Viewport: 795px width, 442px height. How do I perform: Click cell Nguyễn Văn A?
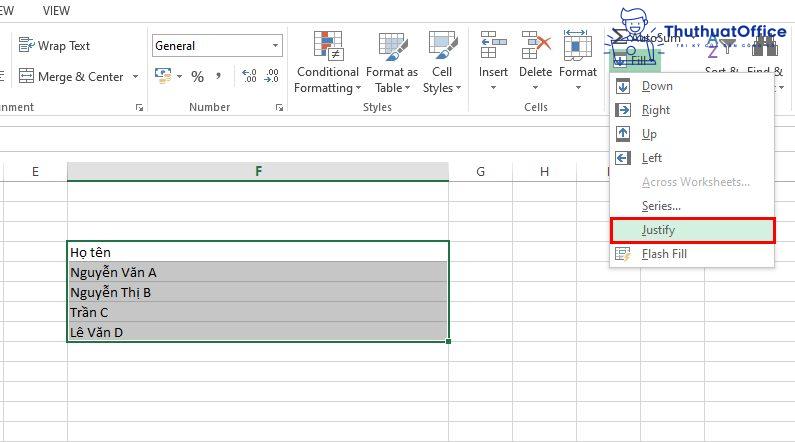(258, 272)
